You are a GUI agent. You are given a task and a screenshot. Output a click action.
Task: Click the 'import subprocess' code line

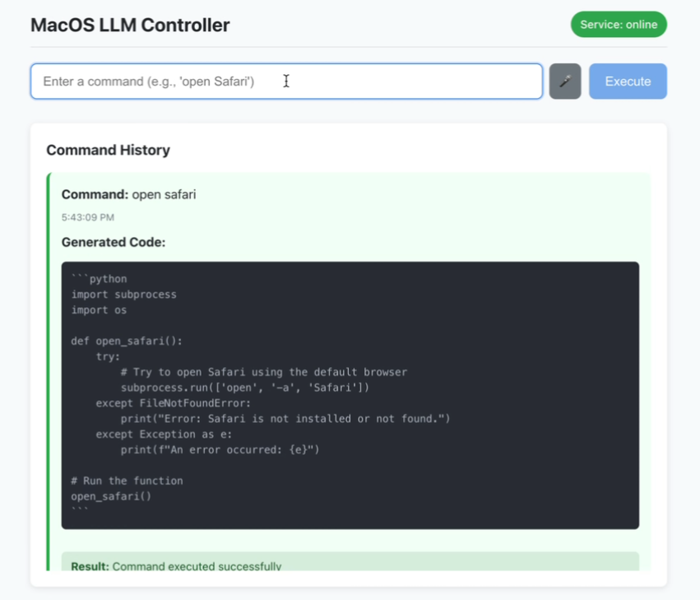(123, 294)
